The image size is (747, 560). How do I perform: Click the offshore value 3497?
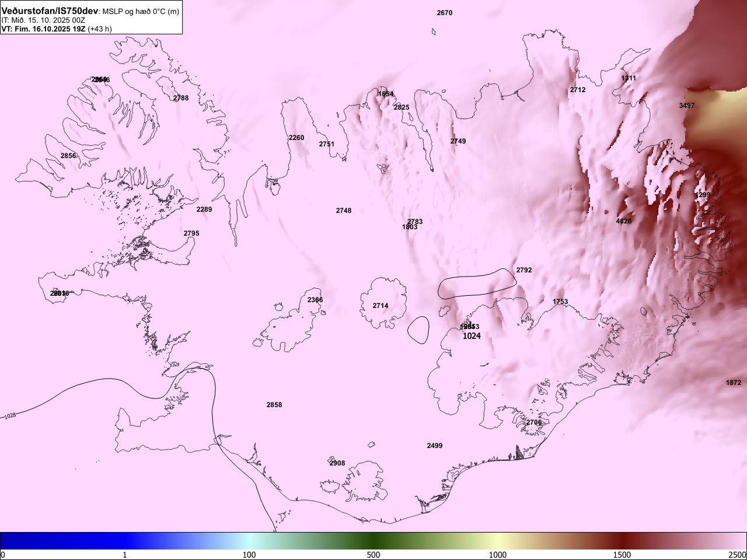click(x=687, y=106)
